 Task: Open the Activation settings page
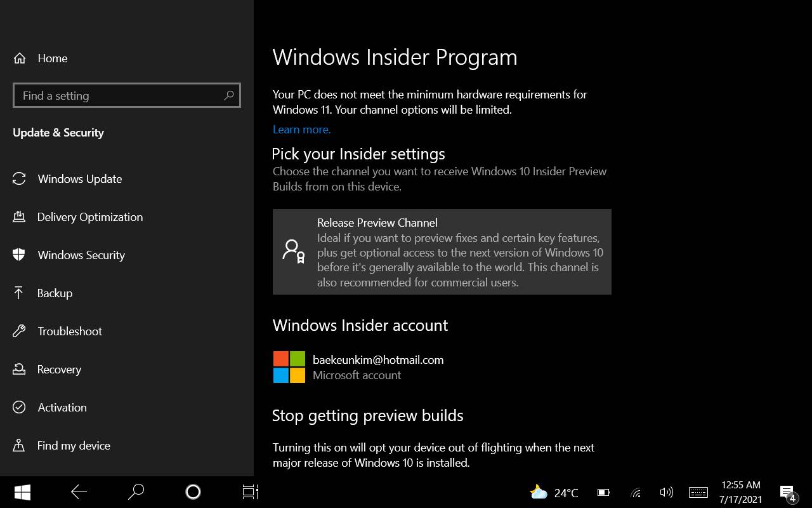[62, 408]
